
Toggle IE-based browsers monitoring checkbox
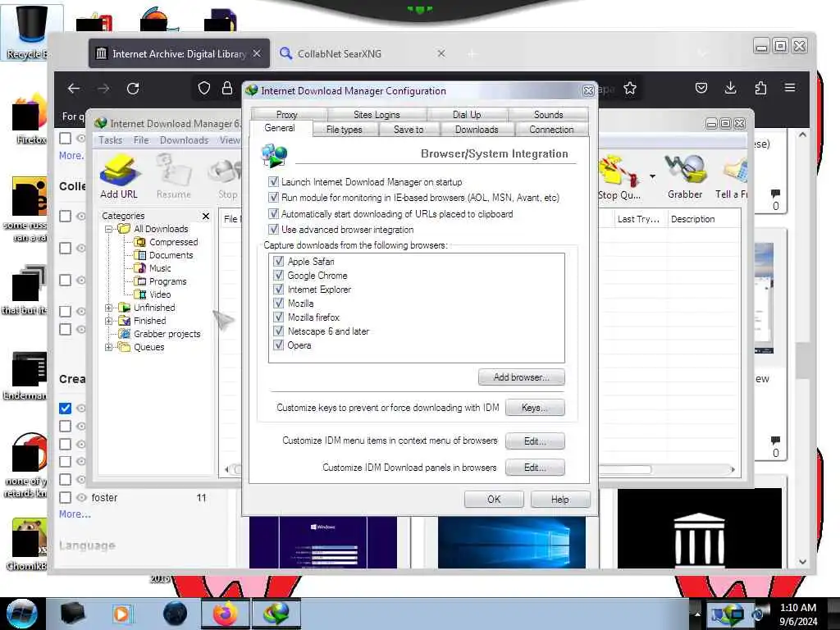tap(274, 198)
